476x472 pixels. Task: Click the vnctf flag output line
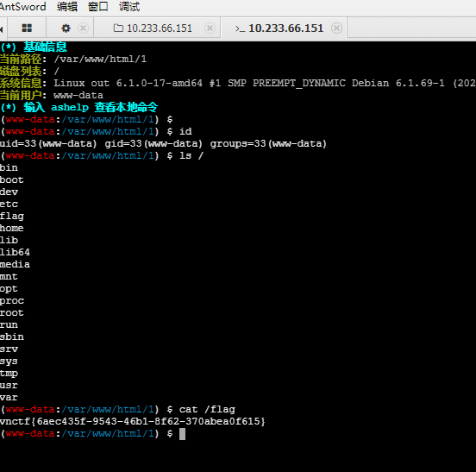(x=132, y=421)
